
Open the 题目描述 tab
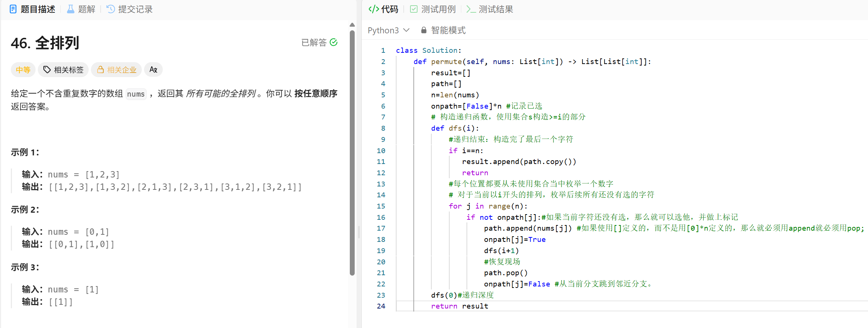click(x=32, y=9)
